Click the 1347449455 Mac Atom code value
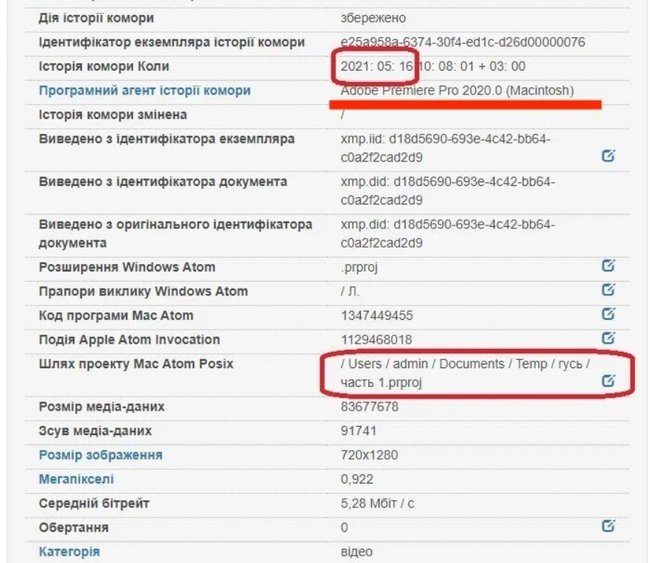650x563 pixels. click(376, 315)
